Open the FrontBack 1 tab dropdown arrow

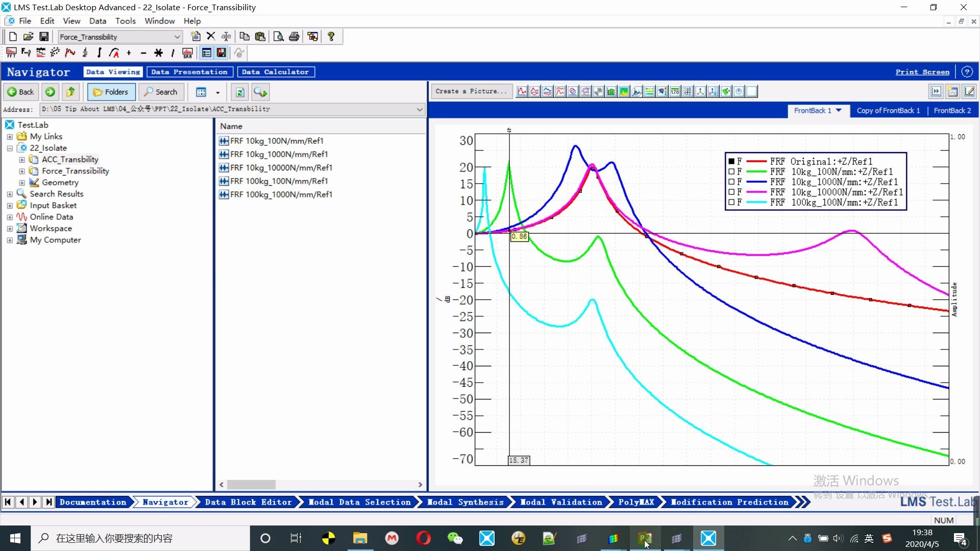click(839, 110)
